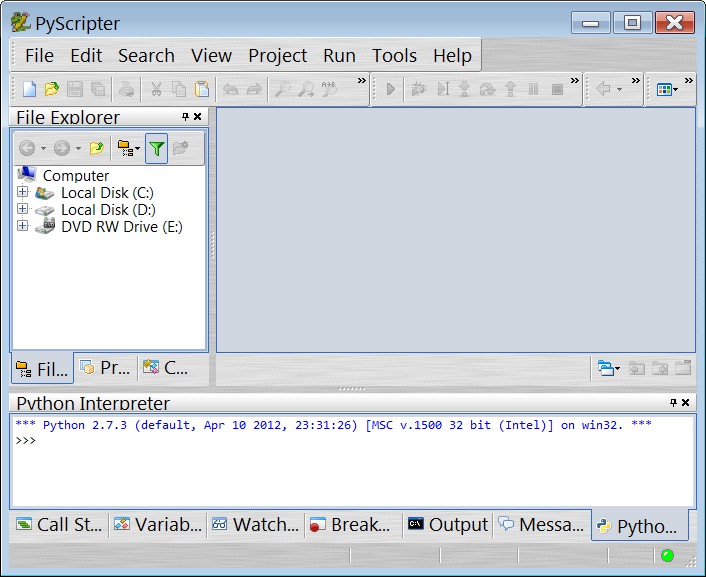The image size is (706, 577).
Task: Switch to the Watches tab
Action: (x=255, y=525)
